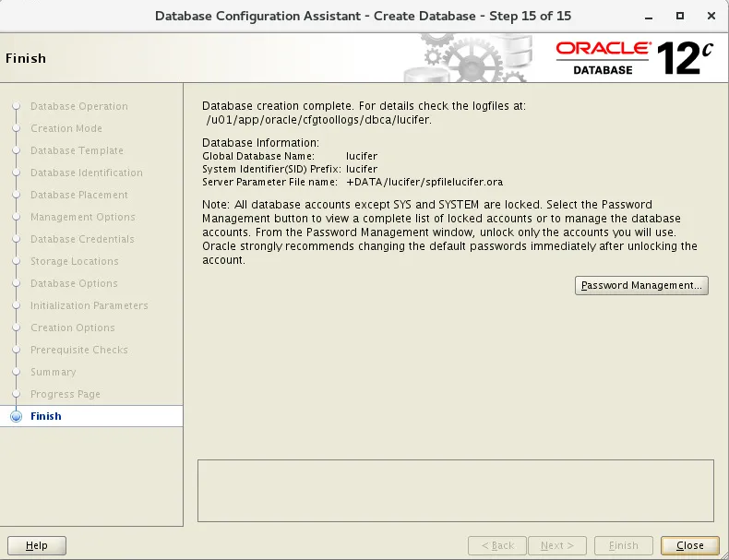
Task: Open the Password Management dialog
Action: (x=641, y=285)
